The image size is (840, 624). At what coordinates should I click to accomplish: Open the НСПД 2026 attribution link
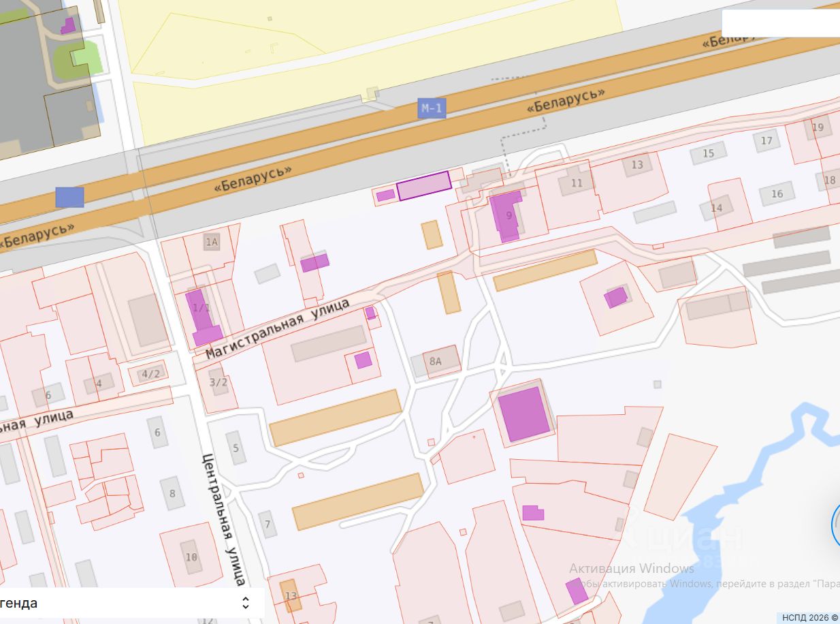pos(810,617)
